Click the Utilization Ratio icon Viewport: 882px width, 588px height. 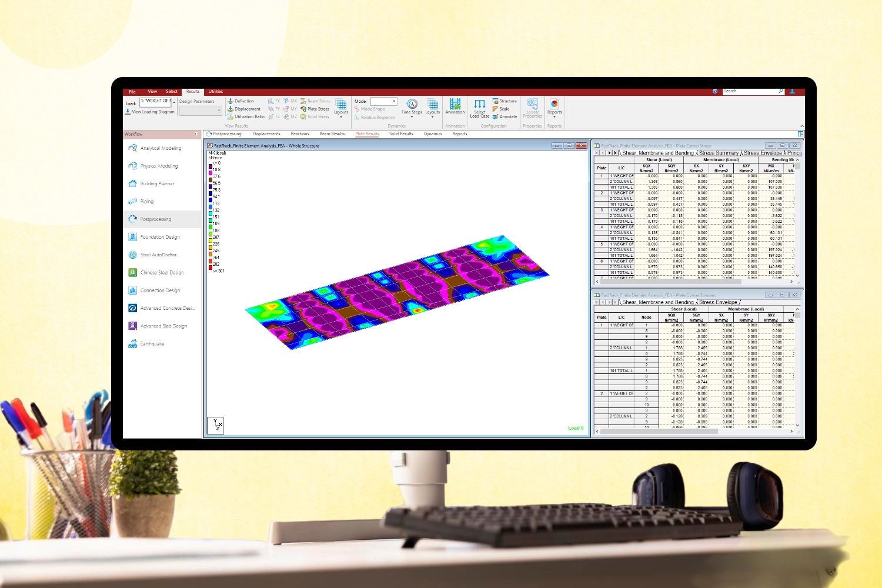[230, 117]
